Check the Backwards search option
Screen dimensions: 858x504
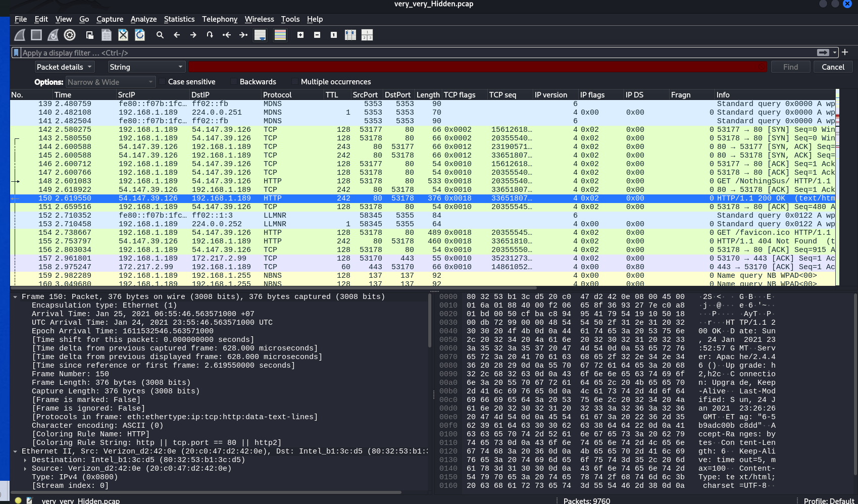click(234, 82)
